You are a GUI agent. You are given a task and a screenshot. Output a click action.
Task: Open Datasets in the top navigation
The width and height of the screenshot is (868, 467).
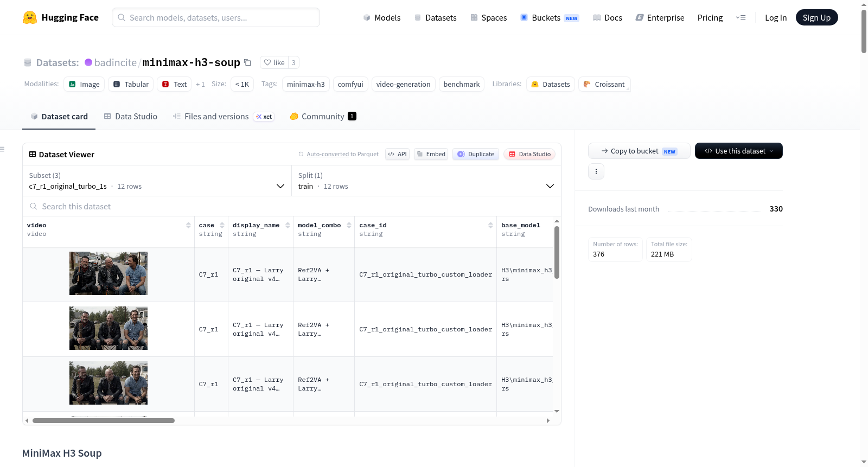tap(436, 17)
